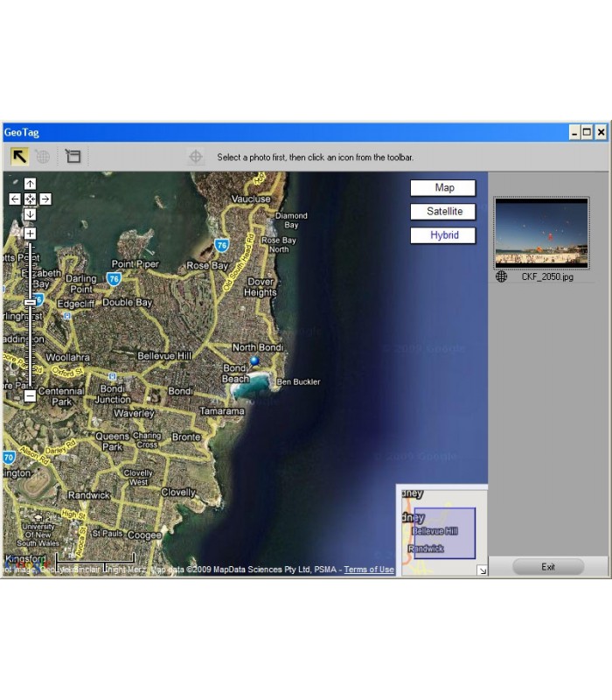
Task: Click the route 70 shield on Alison Rd
Action: 9,458
